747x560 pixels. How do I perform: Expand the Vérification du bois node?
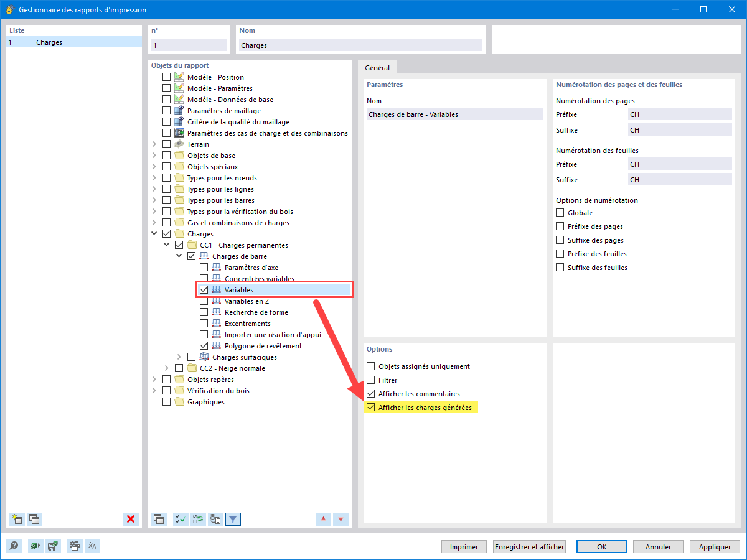[154, 391]
